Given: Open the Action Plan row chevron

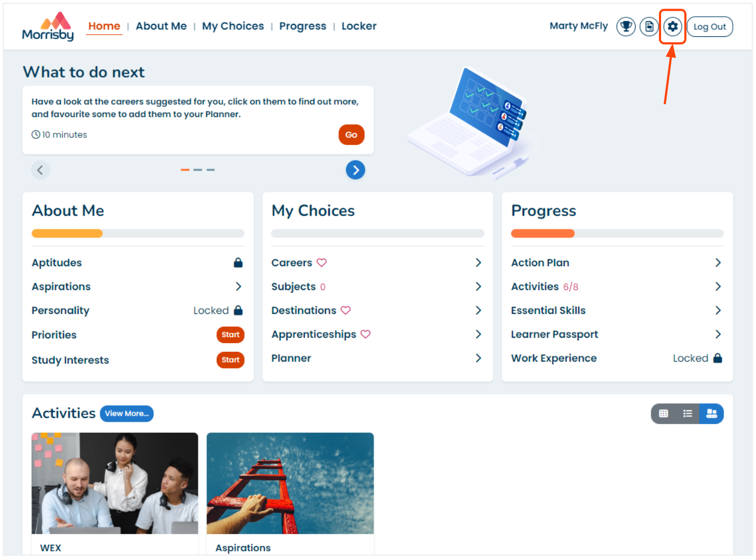Looking at the screenshot, I should coord(717,262).
